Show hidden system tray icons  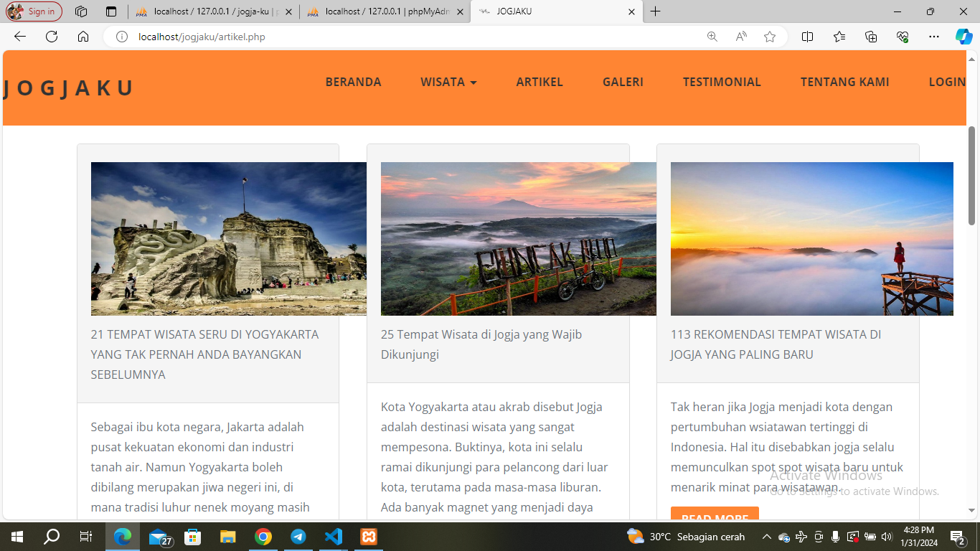point(766,537)
